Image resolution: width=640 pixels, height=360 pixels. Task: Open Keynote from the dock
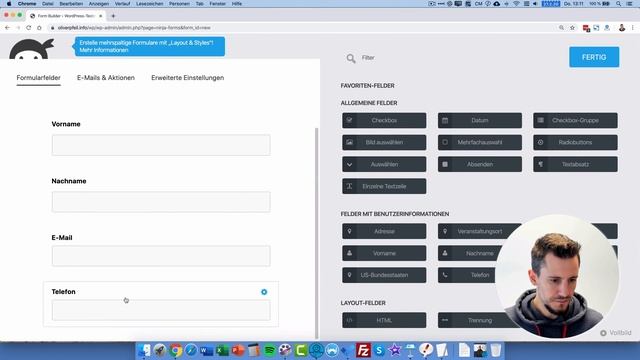[410, 350]
